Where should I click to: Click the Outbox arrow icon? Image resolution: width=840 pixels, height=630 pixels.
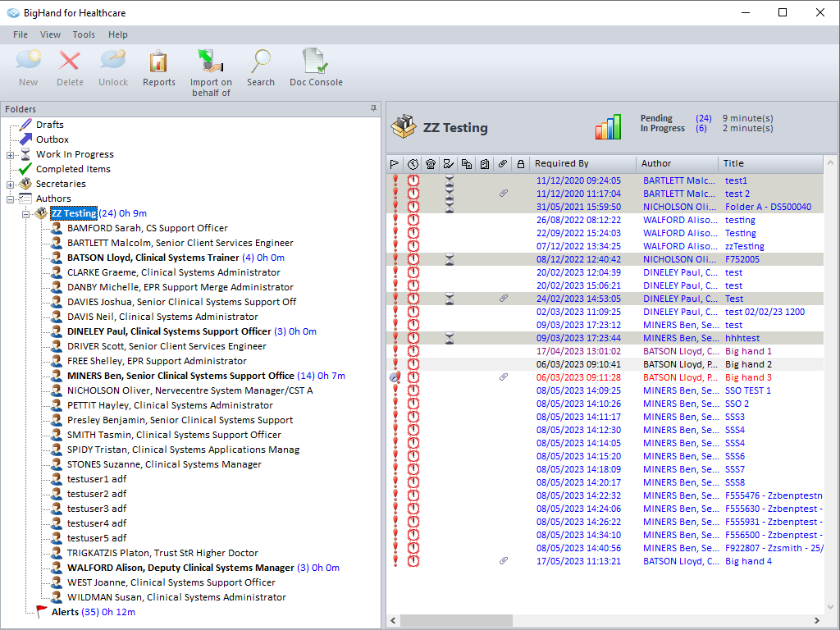tap(25, 139)
